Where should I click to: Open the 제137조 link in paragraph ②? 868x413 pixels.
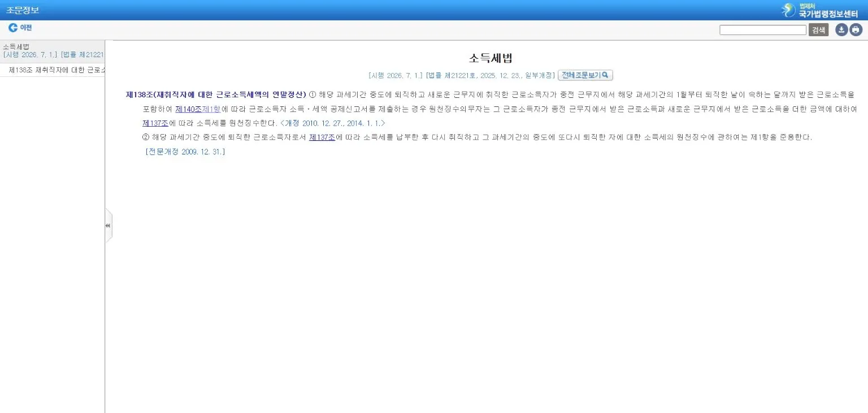[x=322, y=137]
